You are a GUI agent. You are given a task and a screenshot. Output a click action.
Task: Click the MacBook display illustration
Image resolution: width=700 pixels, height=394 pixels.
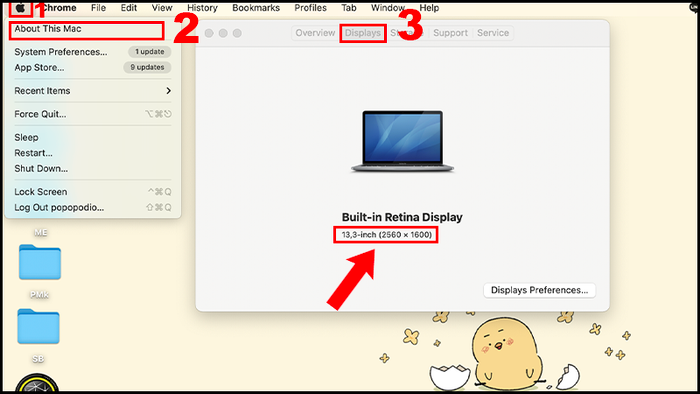(402, 141)
